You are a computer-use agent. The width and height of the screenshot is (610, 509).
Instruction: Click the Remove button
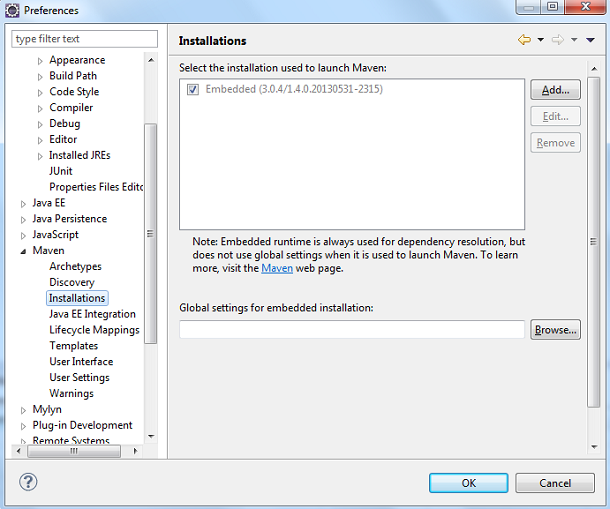pyautogui.click(x=556, y=143)
